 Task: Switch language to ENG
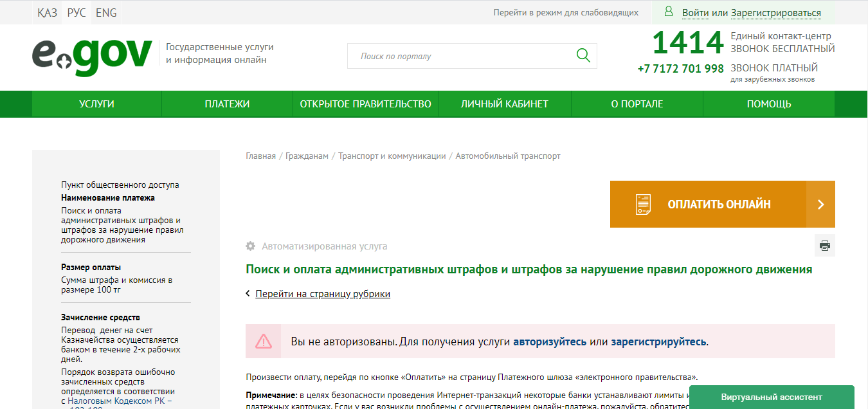click(x=106, y=13)
